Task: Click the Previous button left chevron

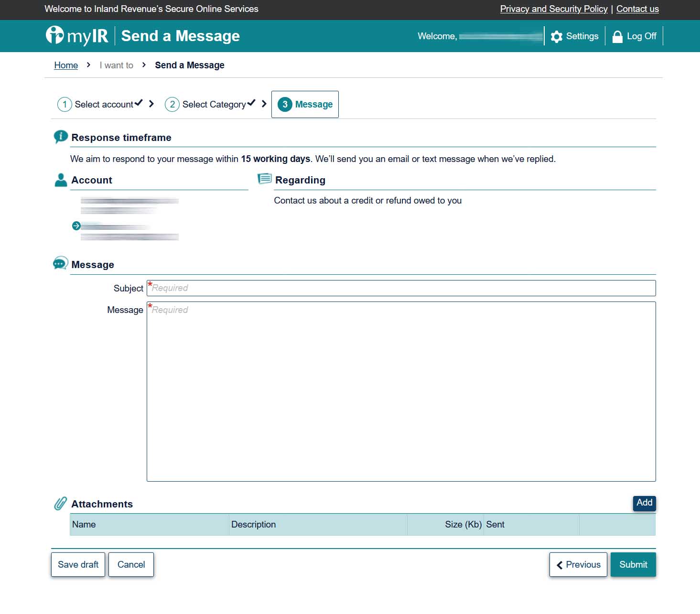Action: 560,565
